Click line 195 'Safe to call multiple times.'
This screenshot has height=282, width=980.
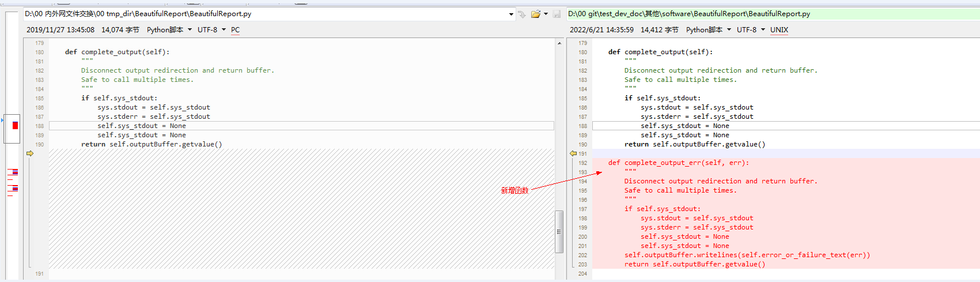(x=680, y=190)
